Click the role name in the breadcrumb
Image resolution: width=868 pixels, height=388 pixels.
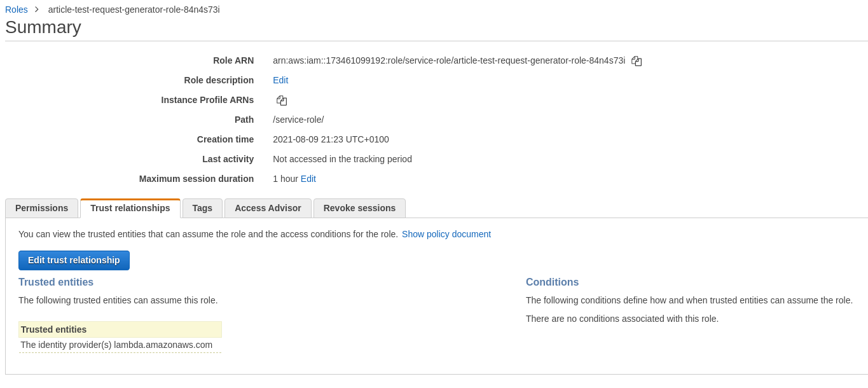[134, 10]
